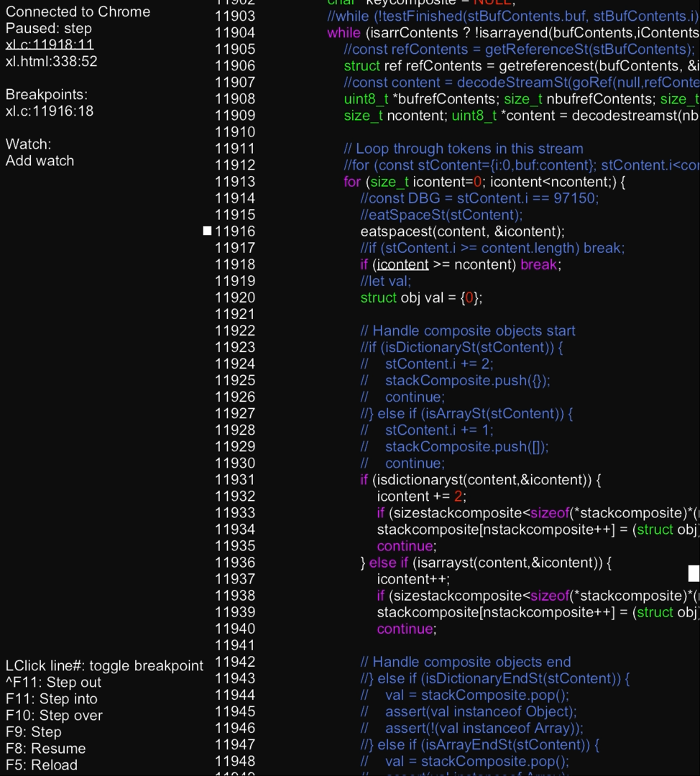Set a breakpoint on line number 11920
Image resolution: width=700 pixels, height=776 pixels.
click(x=235, y=297)
